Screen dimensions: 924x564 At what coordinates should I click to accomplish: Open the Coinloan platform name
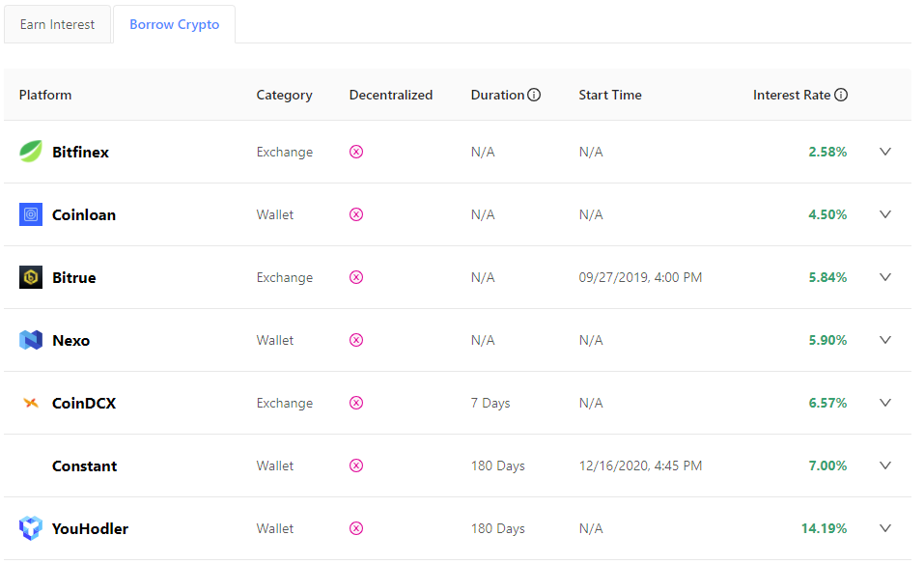[x=84, y=215]
